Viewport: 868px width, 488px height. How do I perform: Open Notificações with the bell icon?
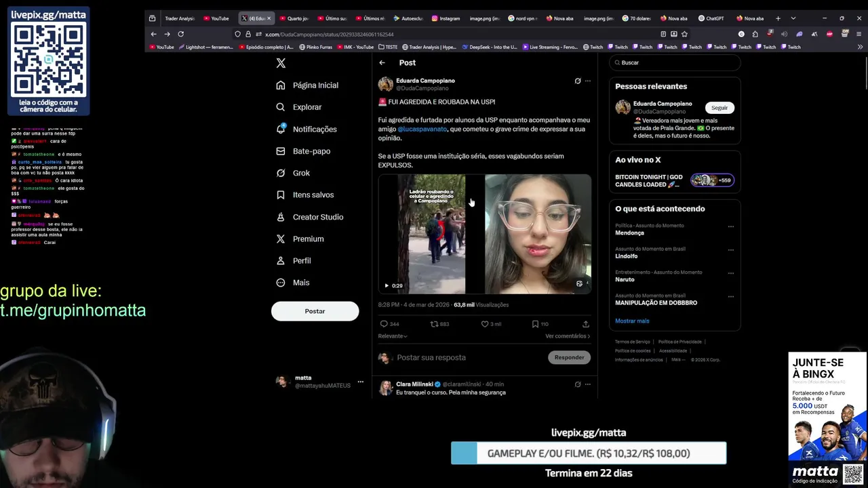(281, 129)
